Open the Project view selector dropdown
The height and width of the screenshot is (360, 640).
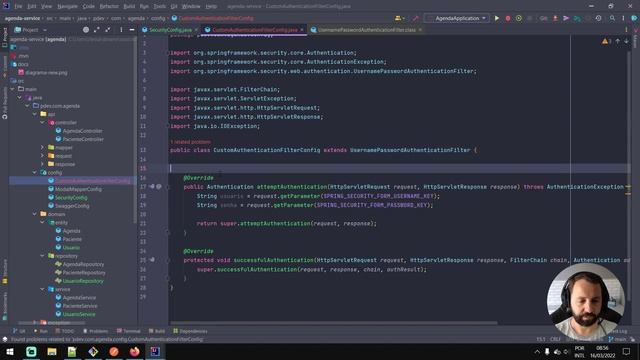pos(31,30)
